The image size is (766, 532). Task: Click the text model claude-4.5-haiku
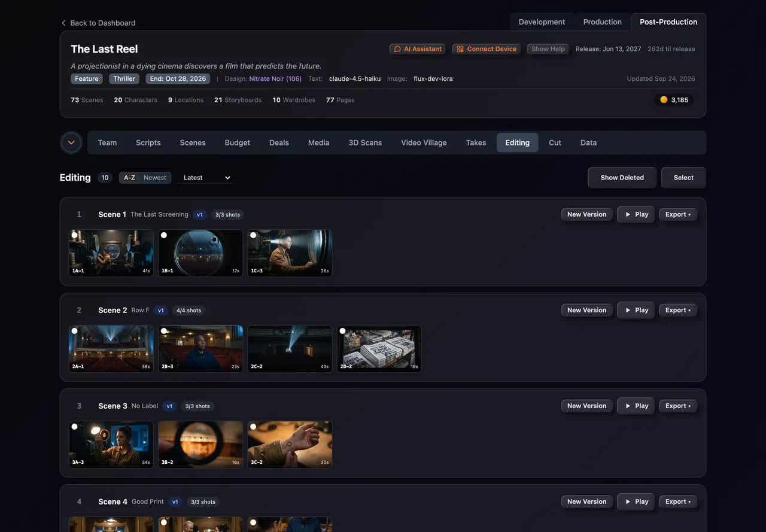pyautogui.click(x=355, y=79)
